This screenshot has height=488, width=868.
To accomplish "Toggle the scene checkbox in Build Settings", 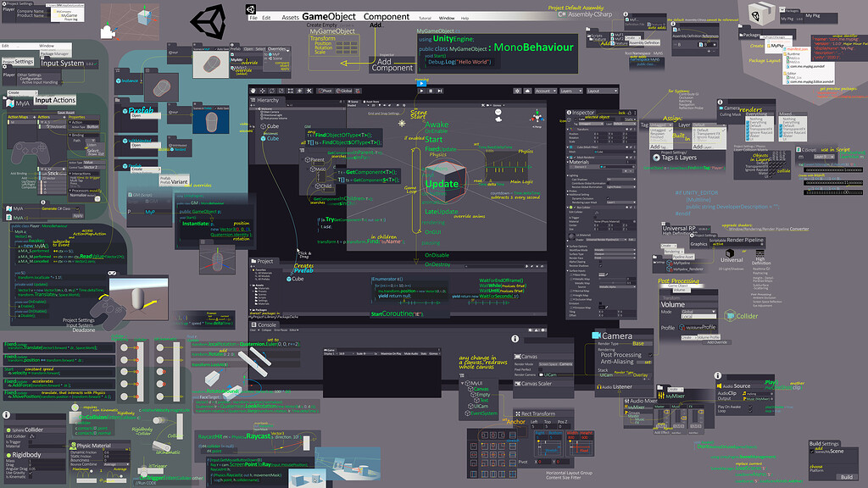I will tap(812, 452).
